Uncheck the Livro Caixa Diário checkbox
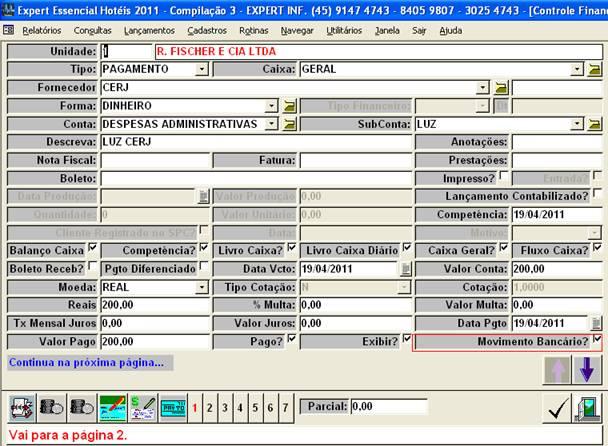608x446 pixels. point(406,249)
